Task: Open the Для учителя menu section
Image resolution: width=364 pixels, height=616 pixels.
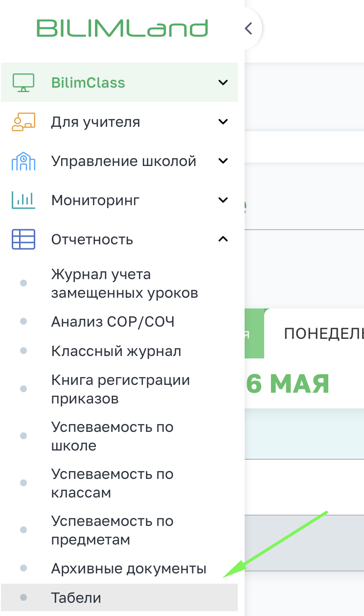Action: (119, 122)
